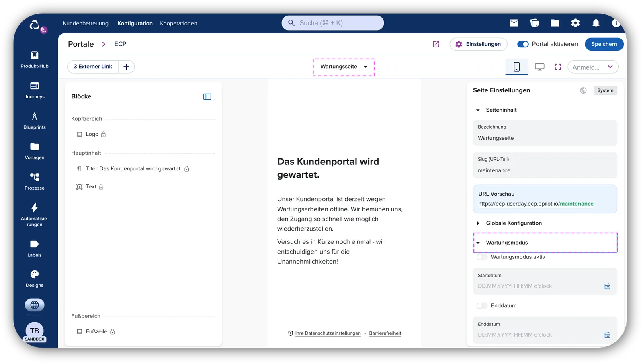The width and height of the screenshot is (643, 364).
Task: Click the info icon in top bar
Action: (616, 23)
